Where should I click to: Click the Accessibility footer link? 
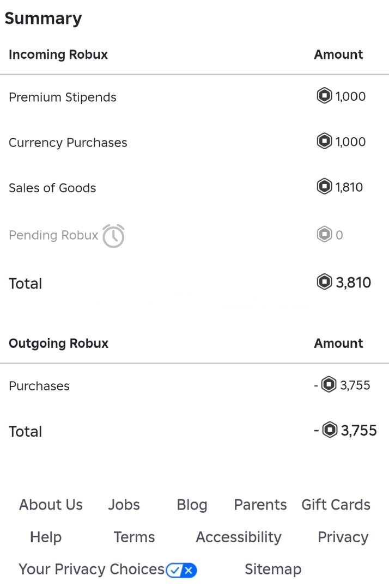click(239, 537)
